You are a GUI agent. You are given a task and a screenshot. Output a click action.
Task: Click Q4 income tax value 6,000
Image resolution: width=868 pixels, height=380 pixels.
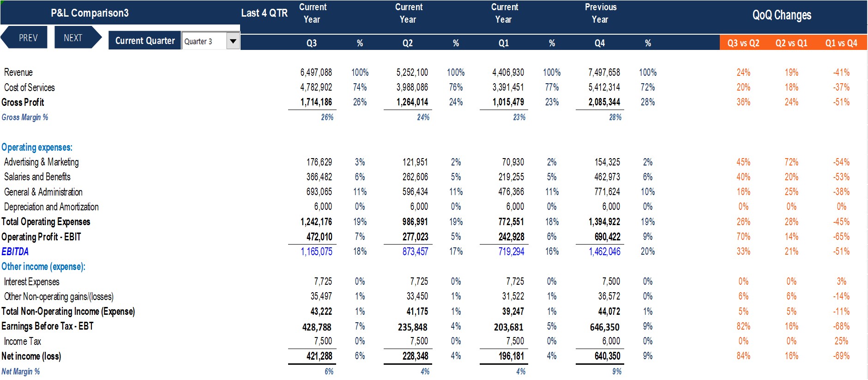(x=611, y=341)
